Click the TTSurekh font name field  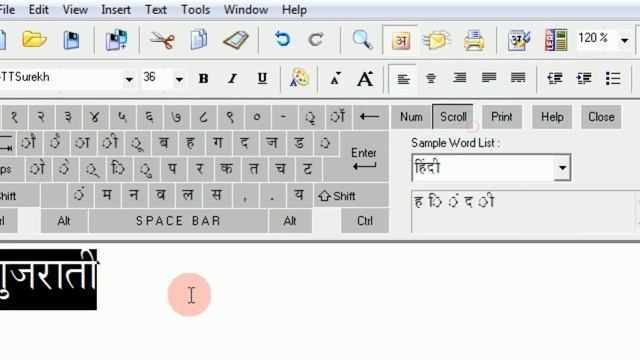(61, 78)
